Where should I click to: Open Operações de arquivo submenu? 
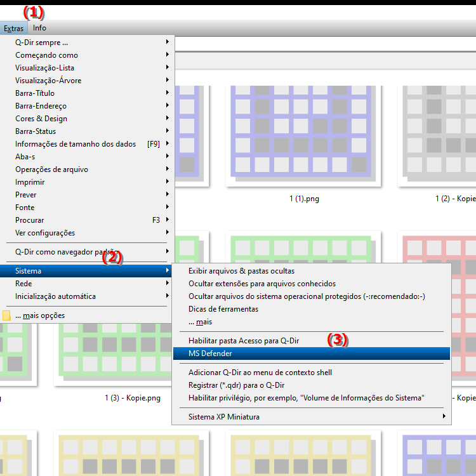[x=87, y=169]
